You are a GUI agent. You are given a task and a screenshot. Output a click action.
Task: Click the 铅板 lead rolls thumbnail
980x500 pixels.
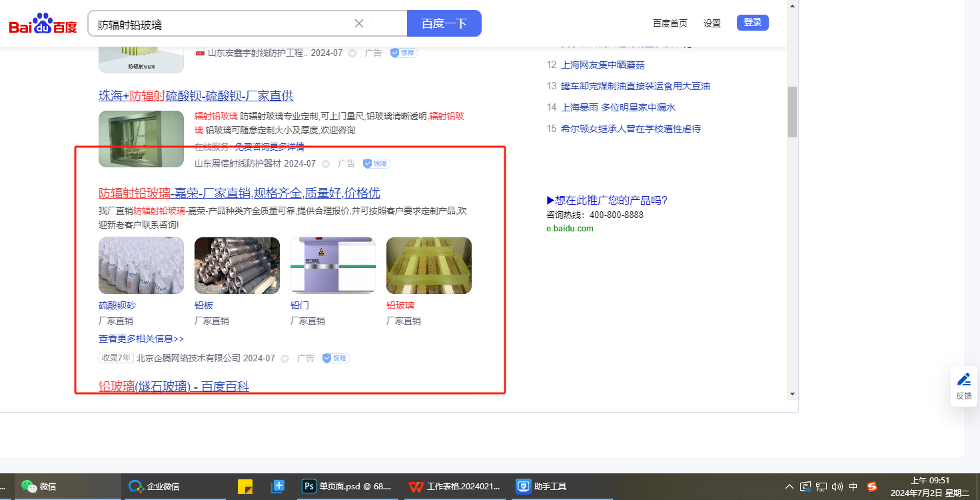pos(237,265)
